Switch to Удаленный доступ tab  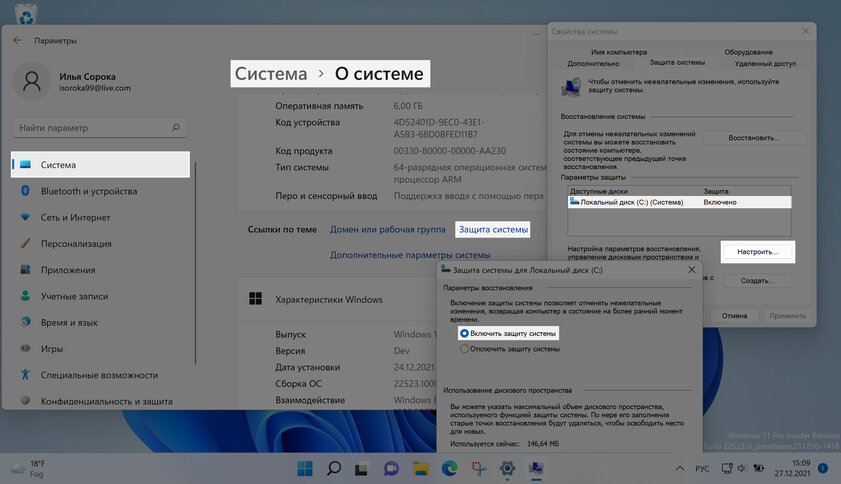[x=765, y=63]
